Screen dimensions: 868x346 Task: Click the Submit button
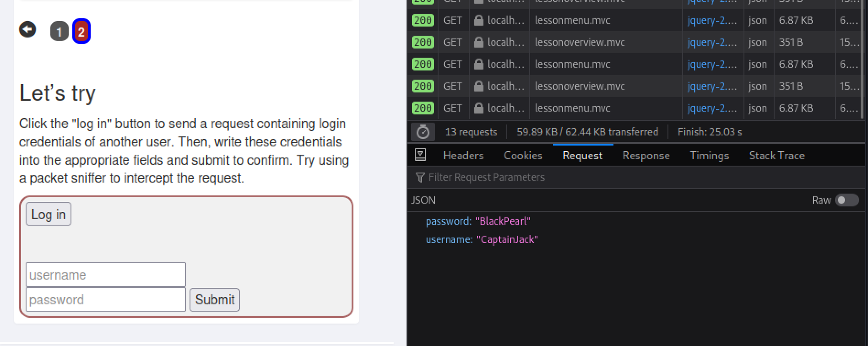tap(215, 300)
